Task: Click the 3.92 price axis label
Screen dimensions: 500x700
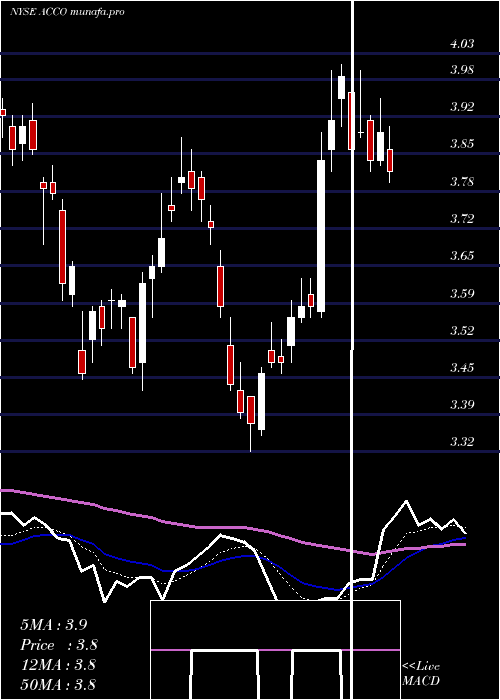Action: point(462,107)
